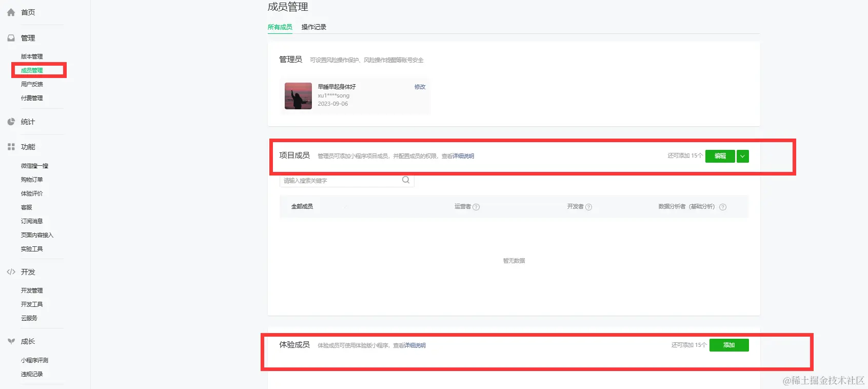Click the 管理 section icon
The image size is (868, 389).
point(11,38)
